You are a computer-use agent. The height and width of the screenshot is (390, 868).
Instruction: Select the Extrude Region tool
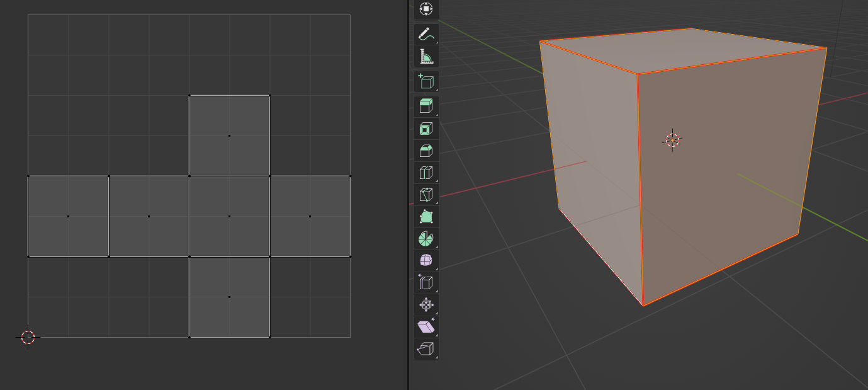[426, 106]
